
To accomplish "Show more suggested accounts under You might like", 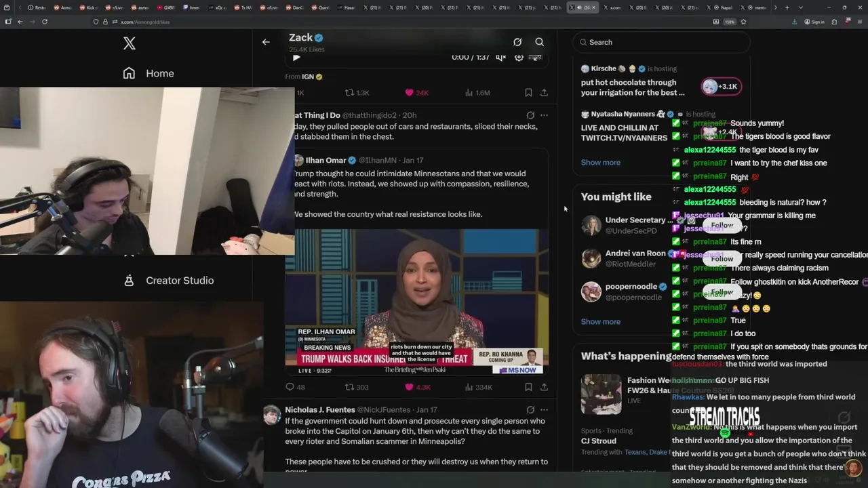I will 601,322.
